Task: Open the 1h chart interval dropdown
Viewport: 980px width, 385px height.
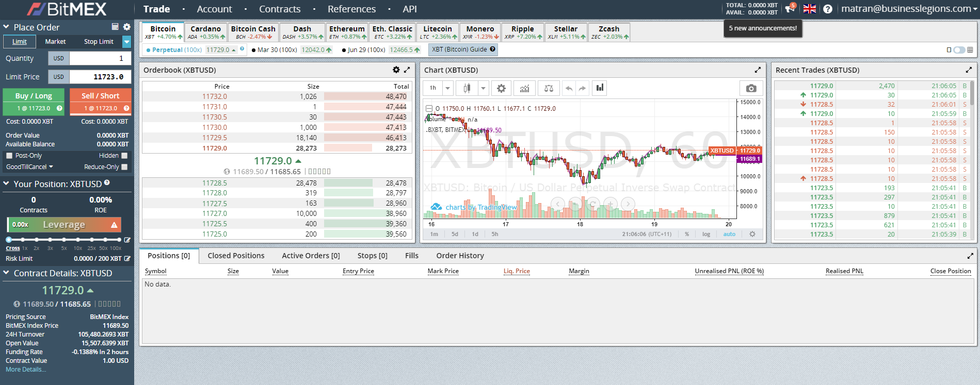Action: tap(447, 88)
